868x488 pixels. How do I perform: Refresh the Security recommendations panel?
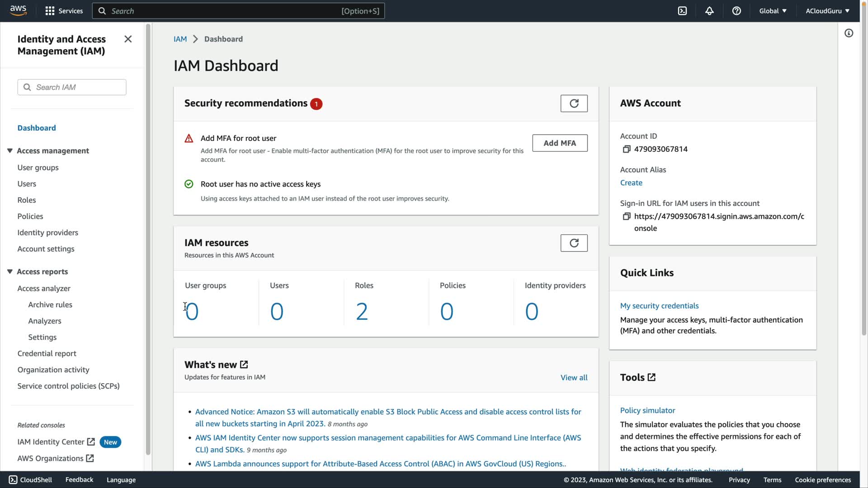[574, 103]
